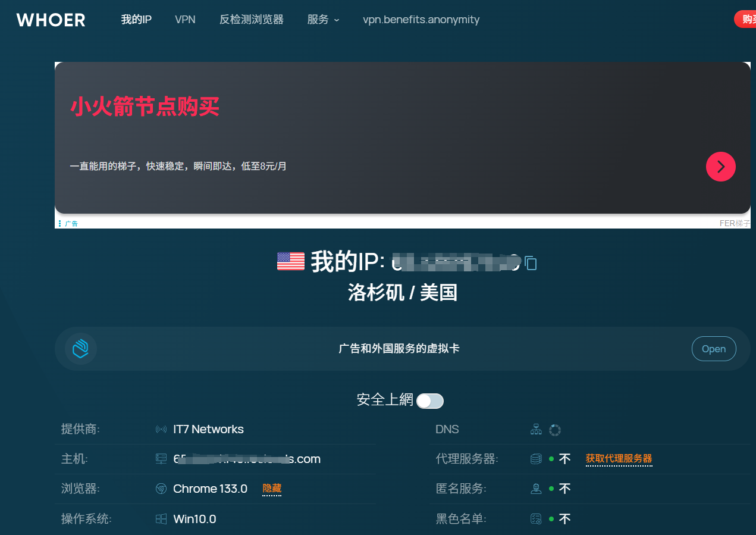Click the 不 value in 代理服务器 row
756x535 pixels.
coord(564,459)
